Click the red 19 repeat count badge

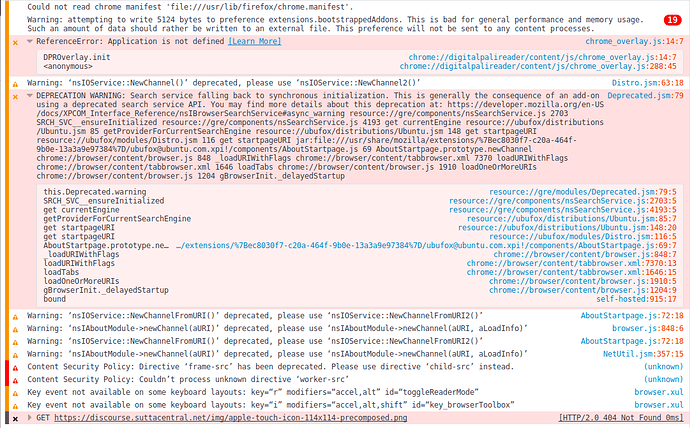pos(672,20)
